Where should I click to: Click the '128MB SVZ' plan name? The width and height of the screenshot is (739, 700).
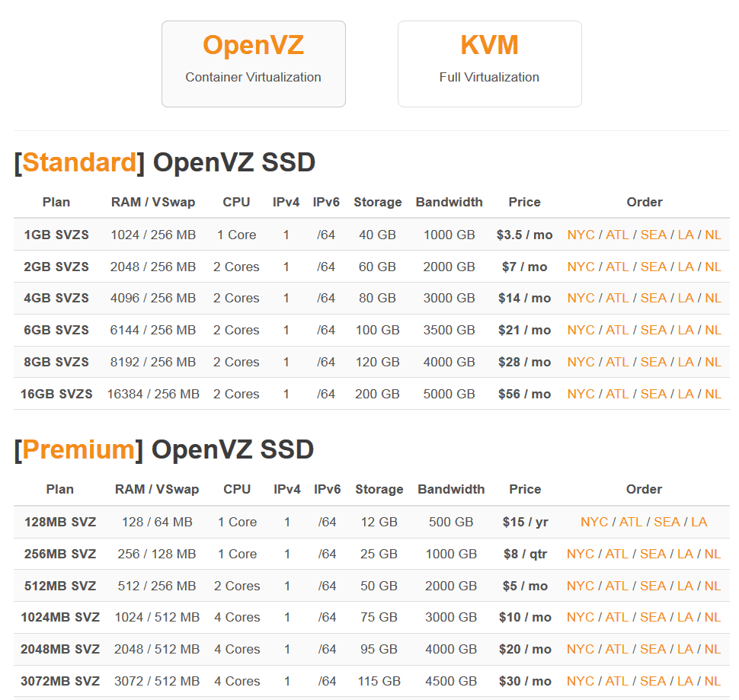pos(60,522)
